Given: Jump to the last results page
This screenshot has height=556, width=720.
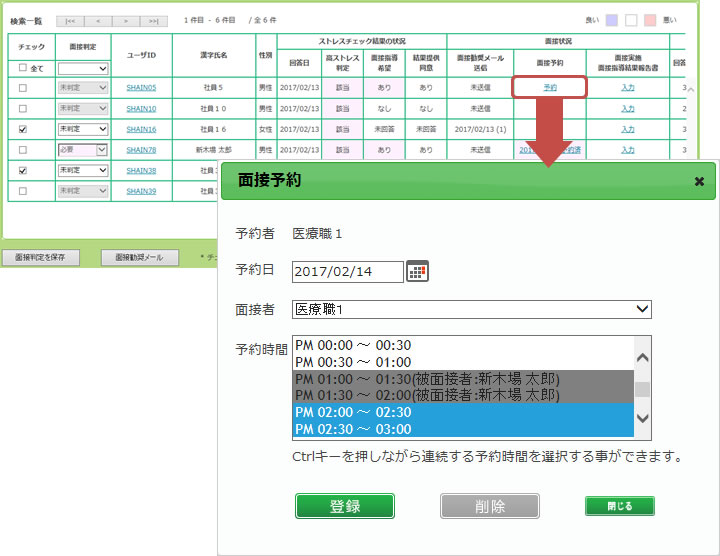Looking at the screenshot, I should tap(154, 21).
